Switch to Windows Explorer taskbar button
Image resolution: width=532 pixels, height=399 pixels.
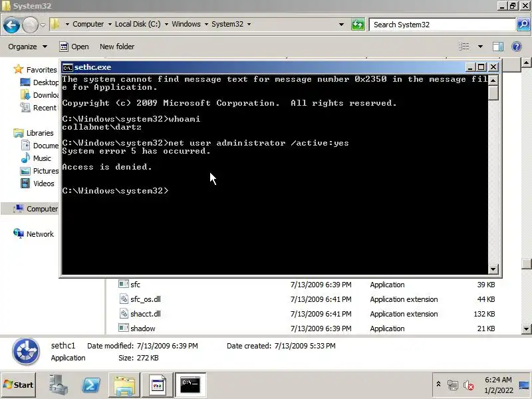click(124, 385)
